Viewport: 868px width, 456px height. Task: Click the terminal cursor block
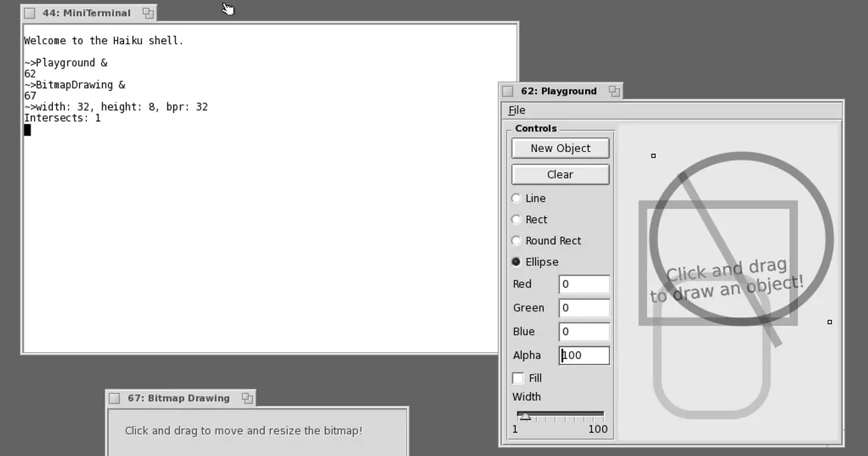click(x=27, y=130)
